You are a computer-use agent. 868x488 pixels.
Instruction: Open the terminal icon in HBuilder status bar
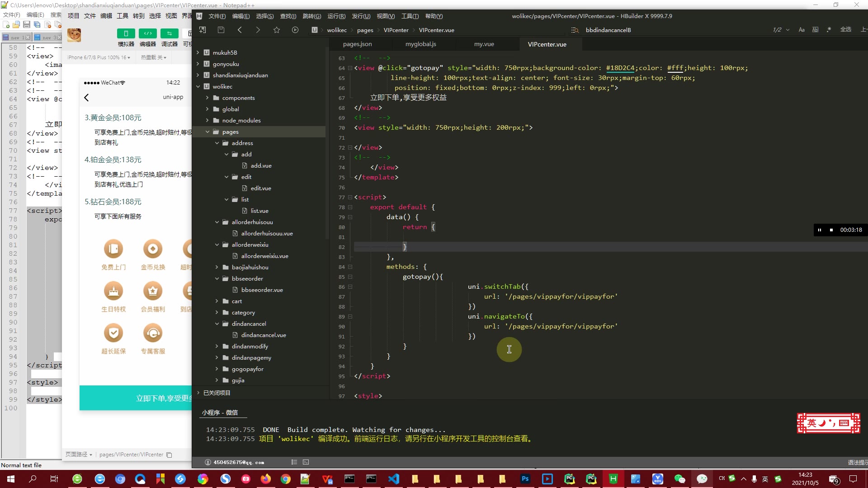point(306,462)
